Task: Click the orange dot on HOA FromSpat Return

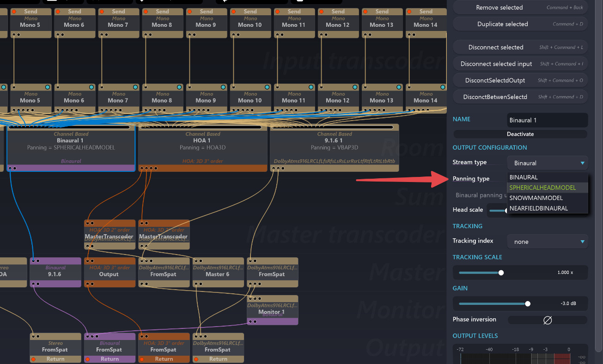Action: click(142, 359)
